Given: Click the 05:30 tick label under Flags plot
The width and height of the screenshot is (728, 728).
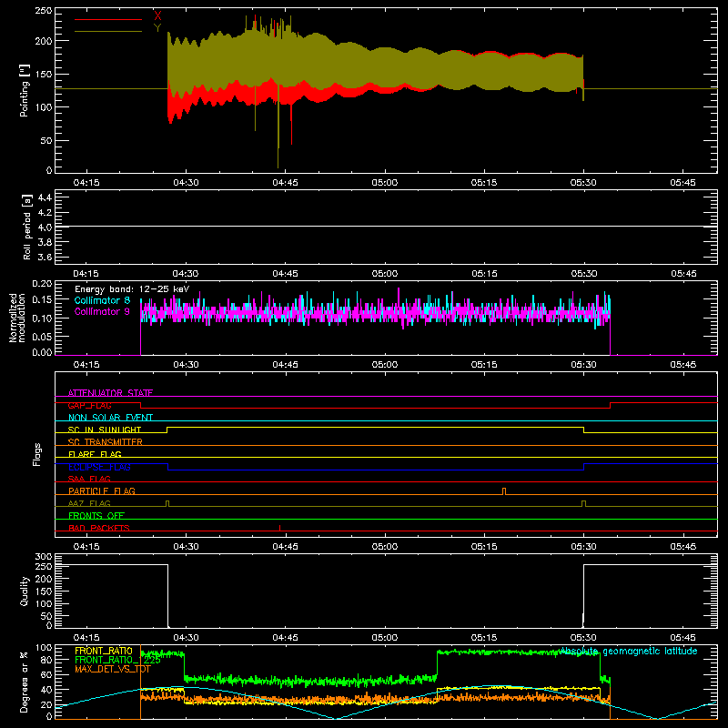Looking at the screenshot, I should 583,547.
